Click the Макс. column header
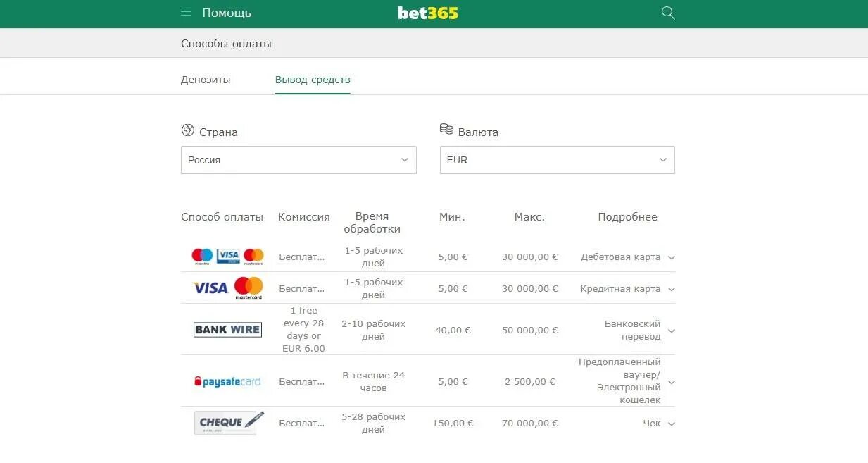The height and width of the screenshot is (463, 868). (529, 217)
